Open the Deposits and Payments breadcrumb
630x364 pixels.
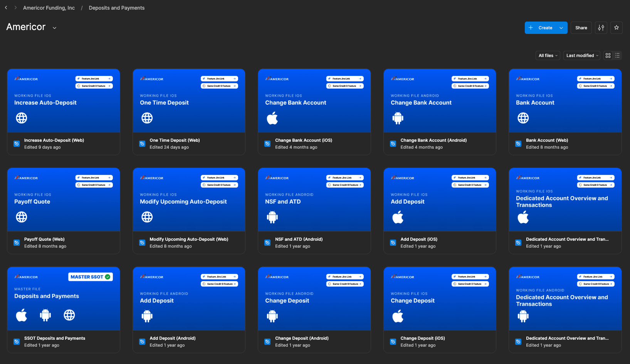point(117,8)
